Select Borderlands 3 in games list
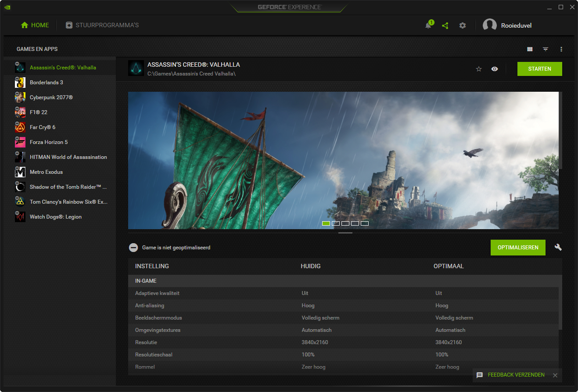The width and height of the screenshot is (578, 392). click(47, 83)
